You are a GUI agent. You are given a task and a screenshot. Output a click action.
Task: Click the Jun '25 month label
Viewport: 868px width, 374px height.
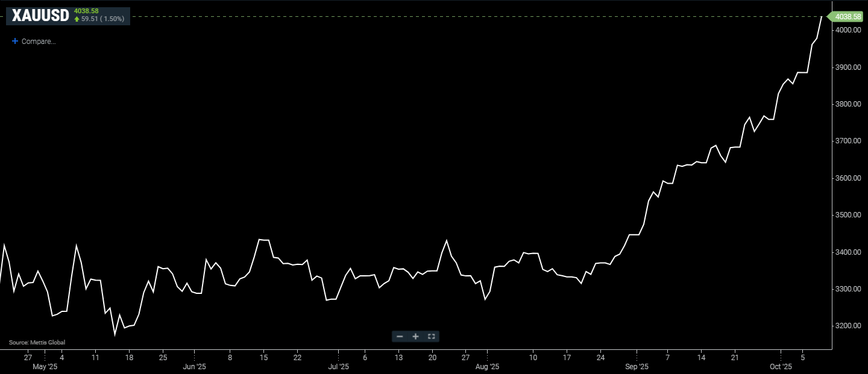pos(194,367)
